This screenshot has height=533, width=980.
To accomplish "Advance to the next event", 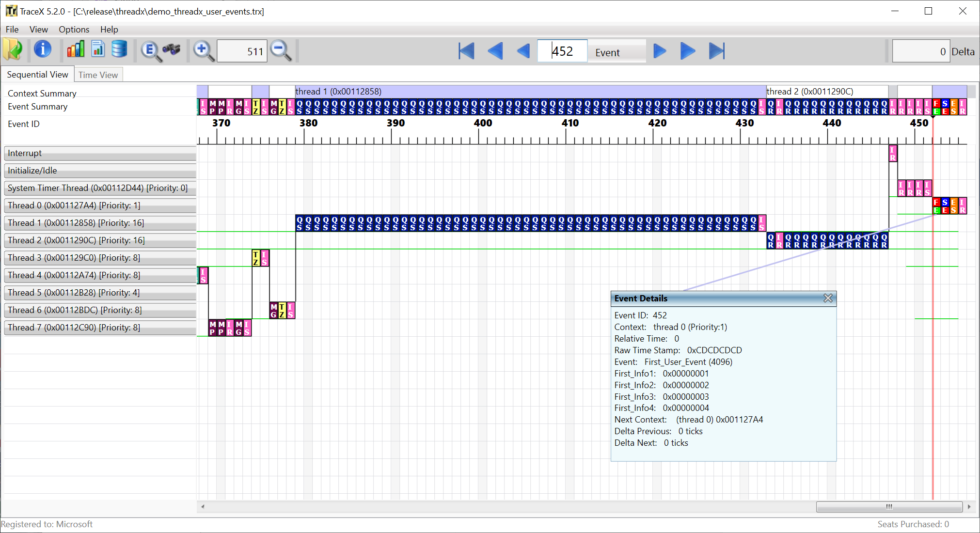I will (x=659, y=50).
